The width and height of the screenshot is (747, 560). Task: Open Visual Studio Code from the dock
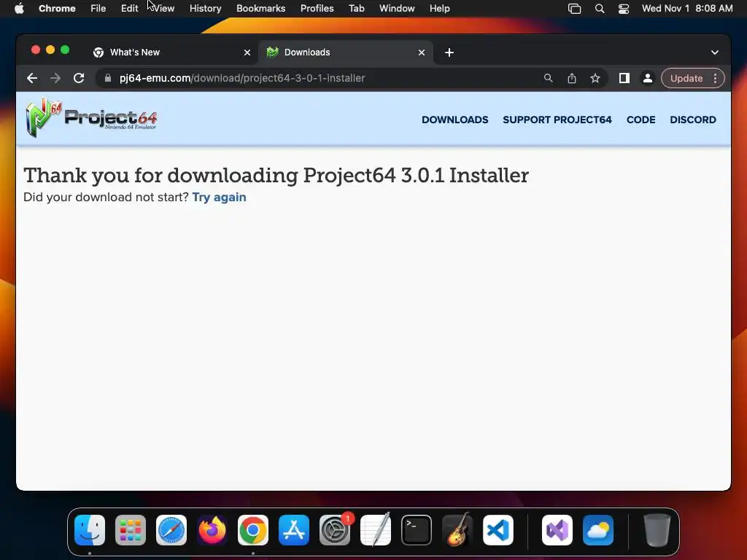(498, 530)
